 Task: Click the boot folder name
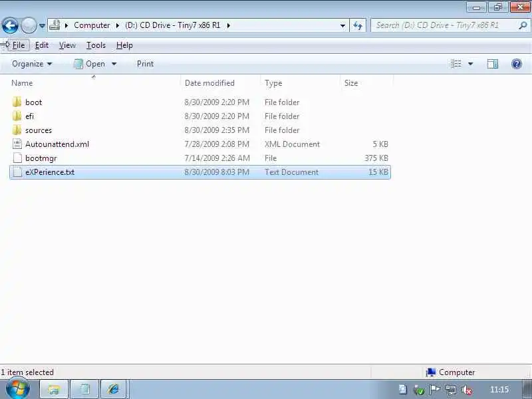[34, 102]
